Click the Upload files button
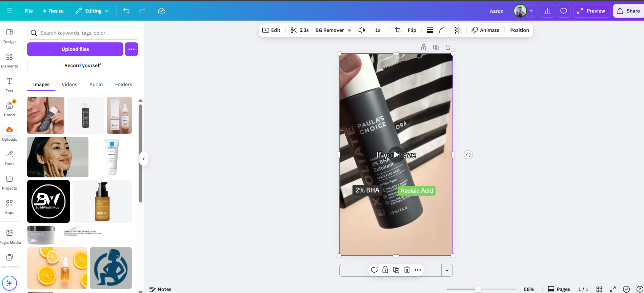 (75, 49)
